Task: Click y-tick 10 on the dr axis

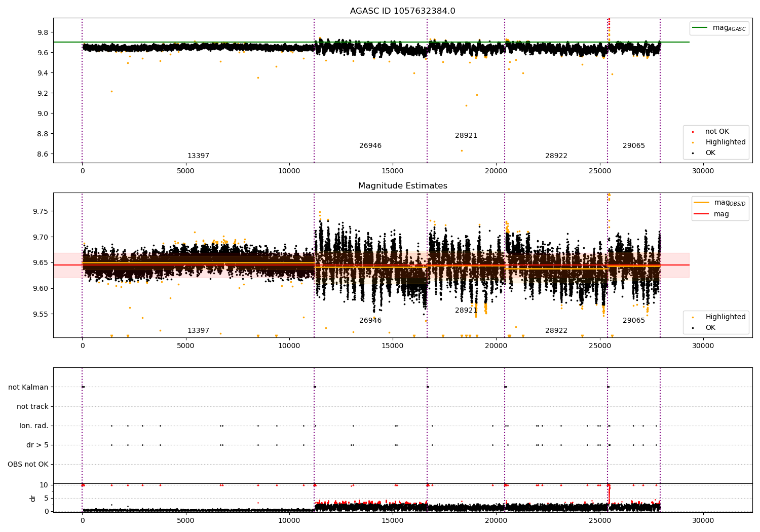Action: (45, 485)
